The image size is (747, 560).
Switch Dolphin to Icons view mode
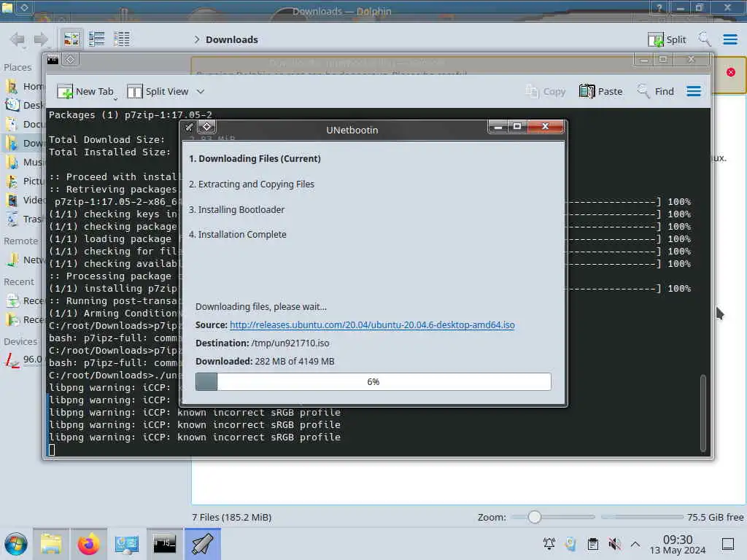coord(71,39)
